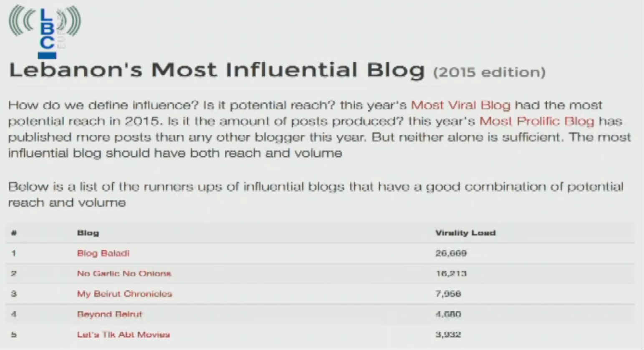Click Beyond Beirut's virality load value

point(448,314)
